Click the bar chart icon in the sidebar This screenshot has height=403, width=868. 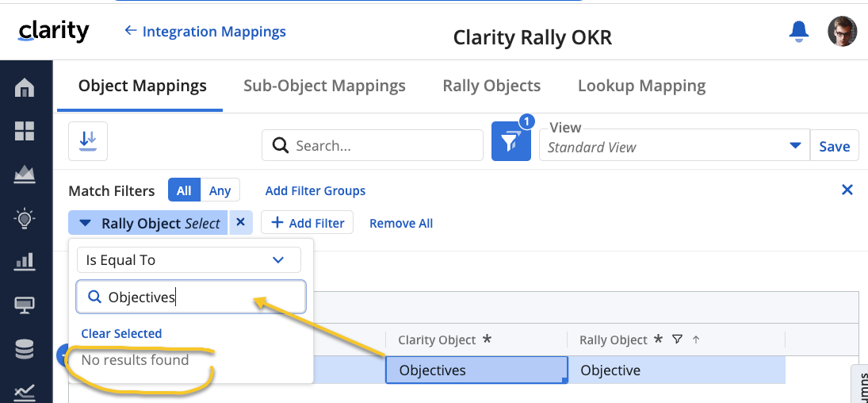pos(25,261)
